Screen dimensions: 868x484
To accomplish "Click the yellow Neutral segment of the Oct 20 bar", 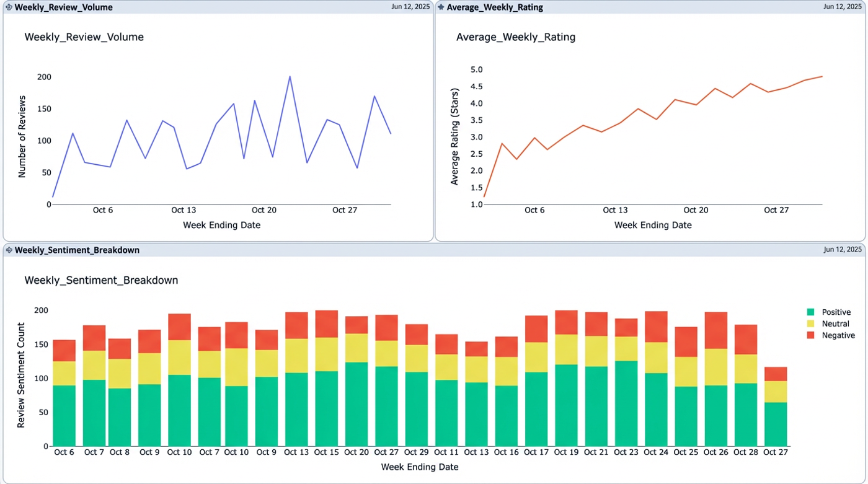I will [x=356, y=348].
